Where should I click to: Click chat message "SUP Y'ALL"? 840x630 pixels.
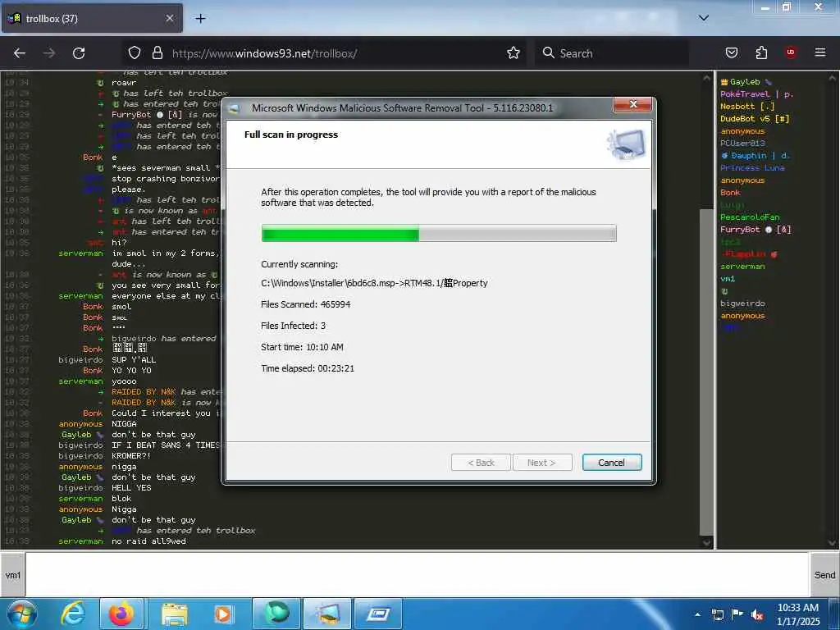(134, 360)
